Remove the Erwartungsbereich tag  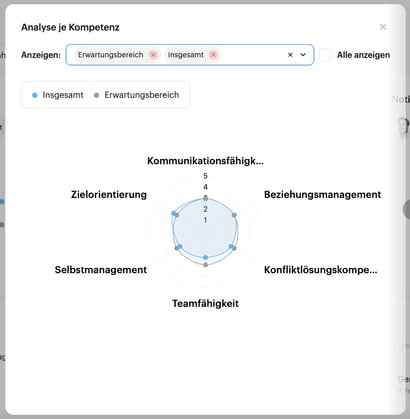pos(153,55)
